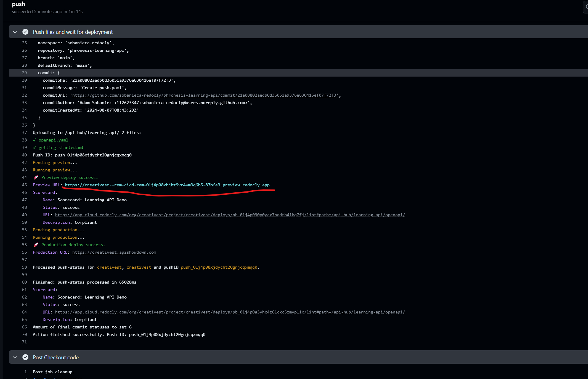Image resolution: width=588 pixels, height=379 pixels.
Task: Open the second Scorecard URL on line 64
Action: (x=230, y=312)
